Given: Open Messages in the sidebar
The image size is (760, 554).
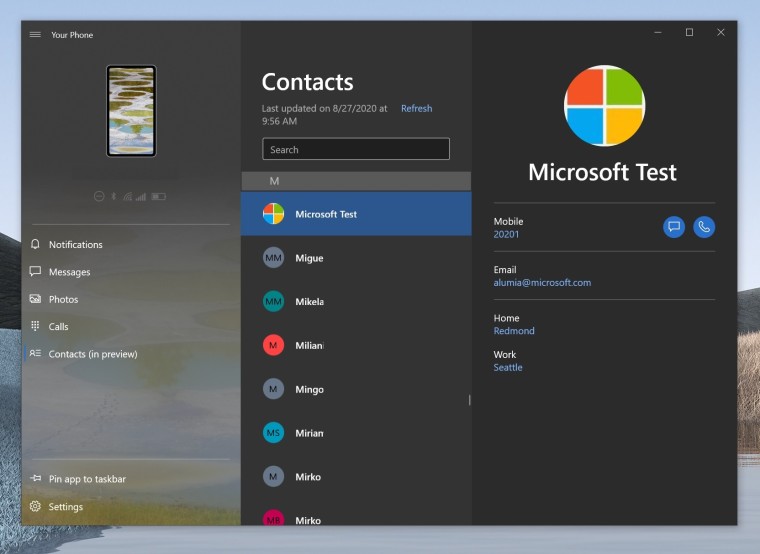Looking at the screenshot, I should [x=69, y=272].
